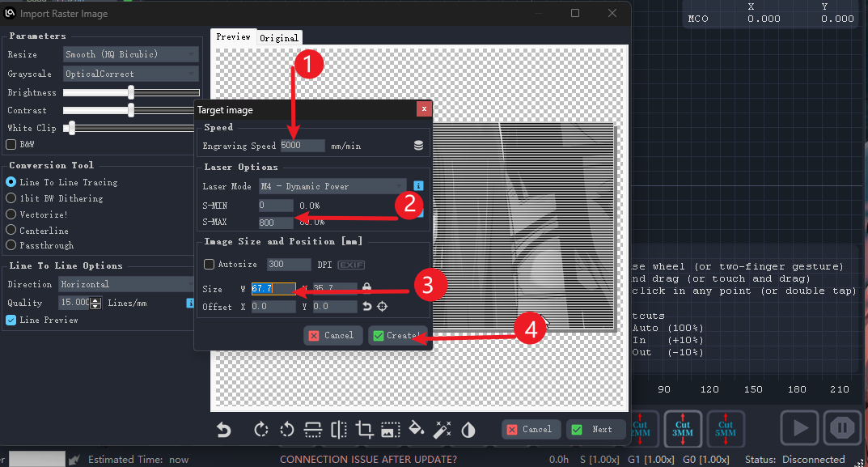This screenshot has width=868, height=467.
Task: Open the Laser Mode dropdown
Action: 332,186
